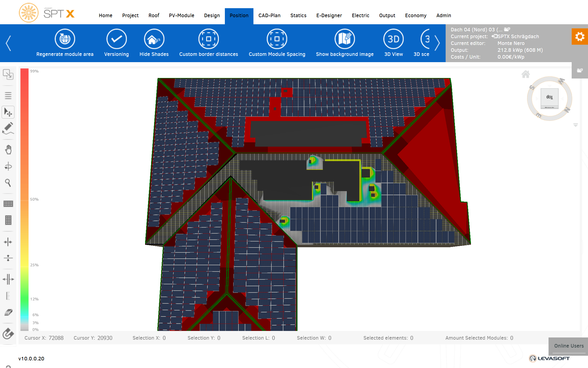The image size is (588, 368).
Task: Select the magnifier zoom tool
Action: click(x=8, y=183)
